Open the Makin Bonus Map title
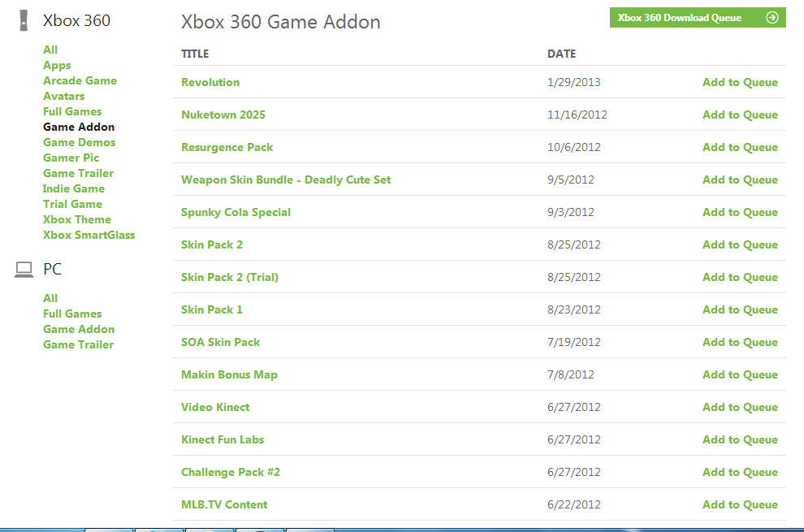 tap(229, 374)
